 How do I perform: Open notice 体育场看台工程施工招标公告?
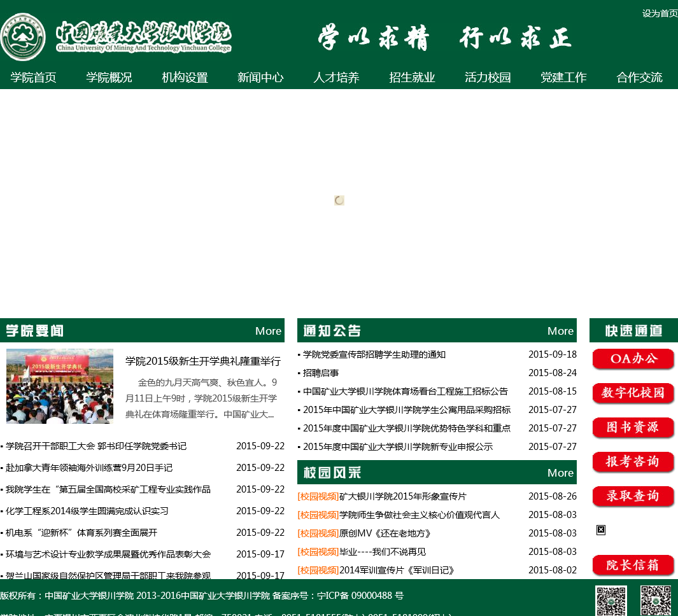(x=405, y=391)
